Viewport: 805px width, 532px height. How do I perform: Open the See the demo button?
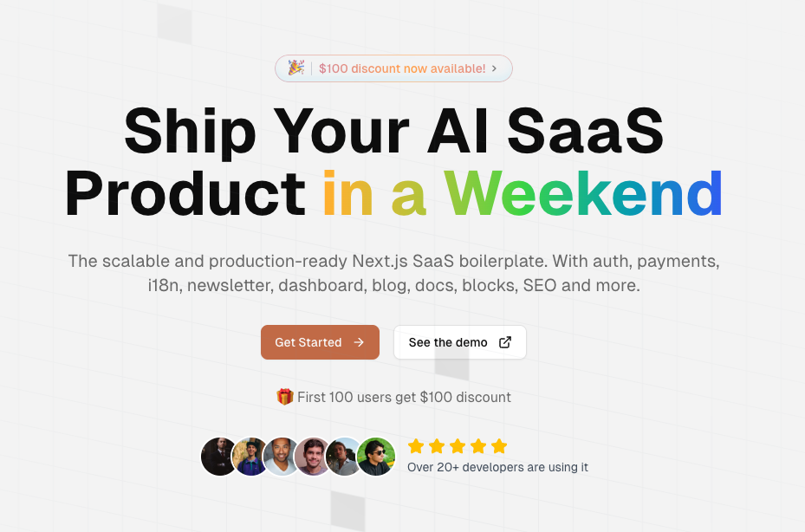(x=459, y=342)
